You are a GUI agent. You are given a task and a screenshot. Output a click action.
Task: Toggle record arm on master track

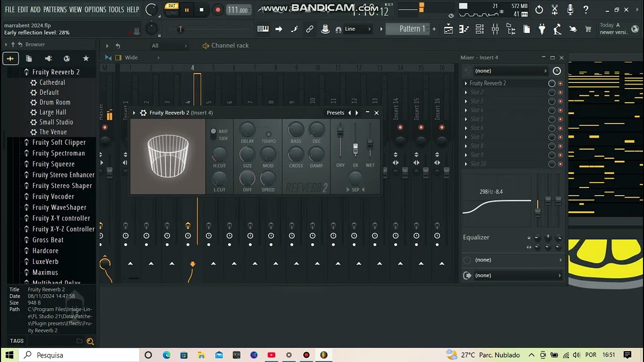(105, 127)
